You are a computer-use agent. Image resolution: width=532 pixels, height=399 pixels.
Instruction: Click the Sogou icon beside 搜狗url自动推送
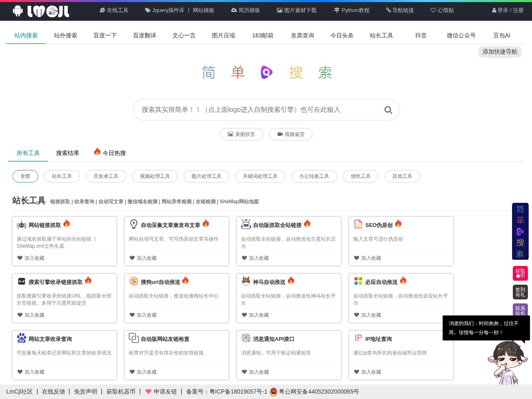[x=133, y=281]
